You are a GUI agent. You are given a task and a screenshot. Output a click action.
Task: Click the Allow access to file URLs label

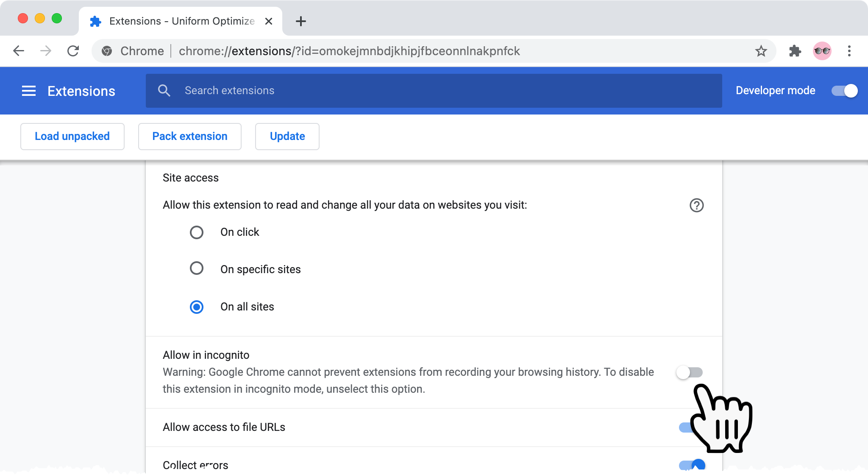coord(224,427)
